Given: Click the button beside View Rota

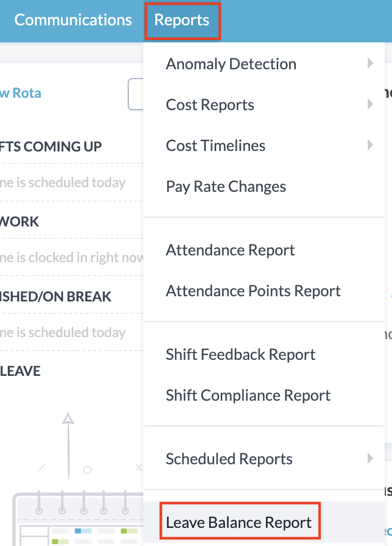Looking at the screenshot, I should (x=136, y=94).
